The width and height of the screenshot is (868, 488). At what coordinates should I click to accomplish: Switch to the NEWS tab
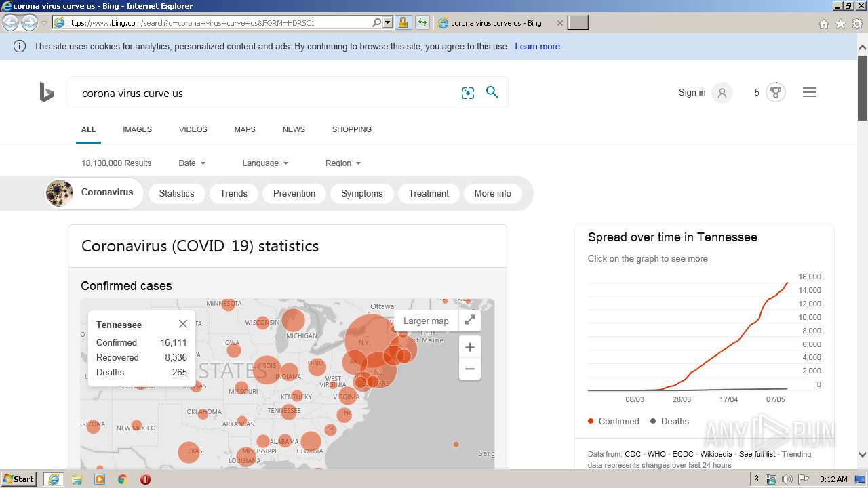[x=294, y=129]
